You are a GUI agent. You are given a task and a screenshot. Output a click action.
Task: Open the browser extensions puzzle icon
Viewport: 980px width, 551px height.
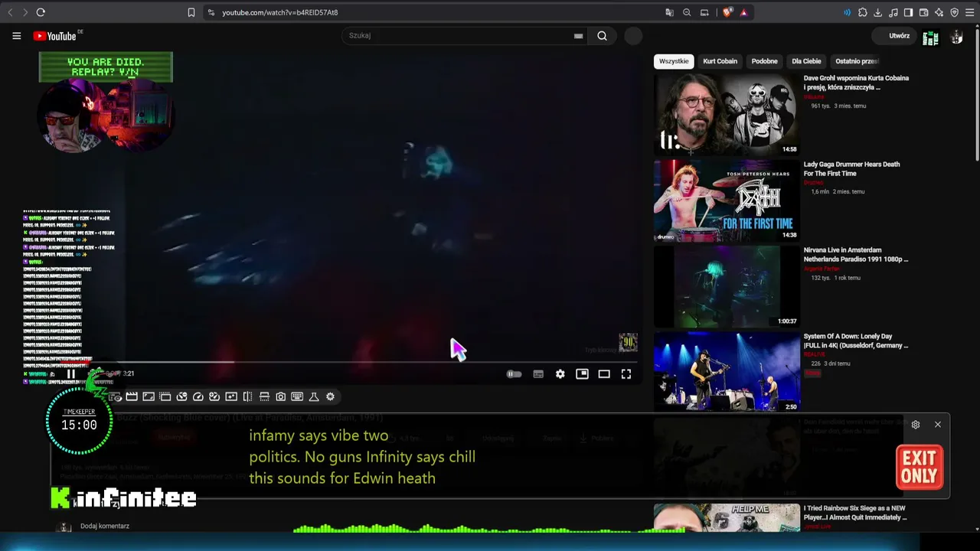tap(863, 12)
